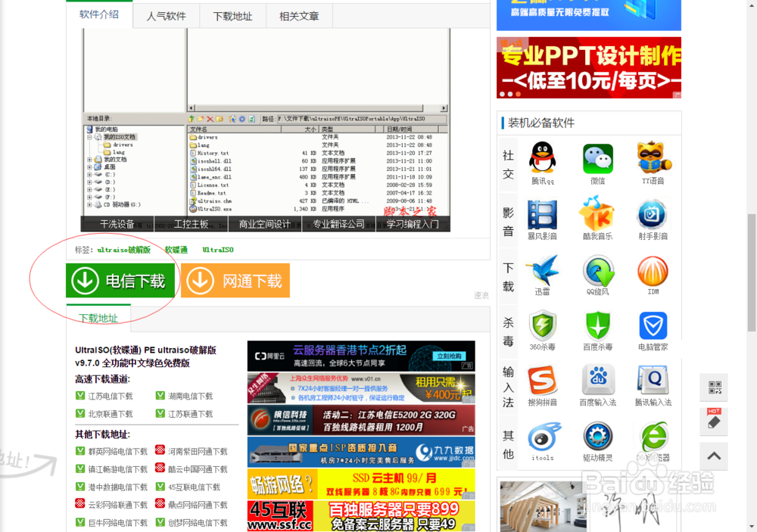The image size is (757, 532).
Task: Open the 迅雷 download icon
Action: [x=542, y=269]
